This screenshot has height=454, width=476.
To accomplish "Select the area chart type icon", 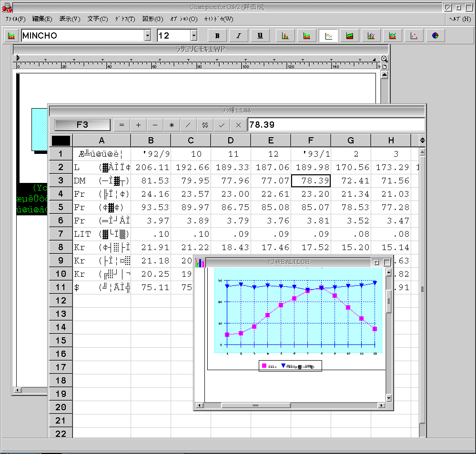I will (350, 36).
